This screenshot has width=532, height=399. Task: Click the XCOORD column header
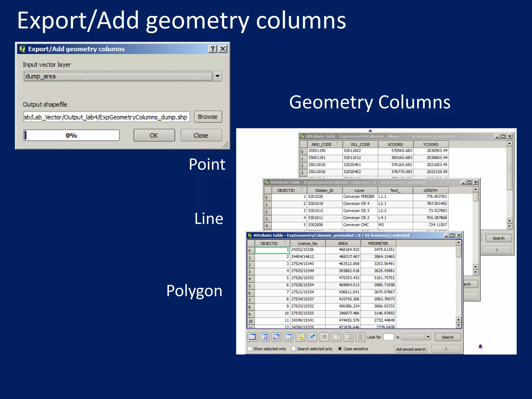[x=396, y=144]
